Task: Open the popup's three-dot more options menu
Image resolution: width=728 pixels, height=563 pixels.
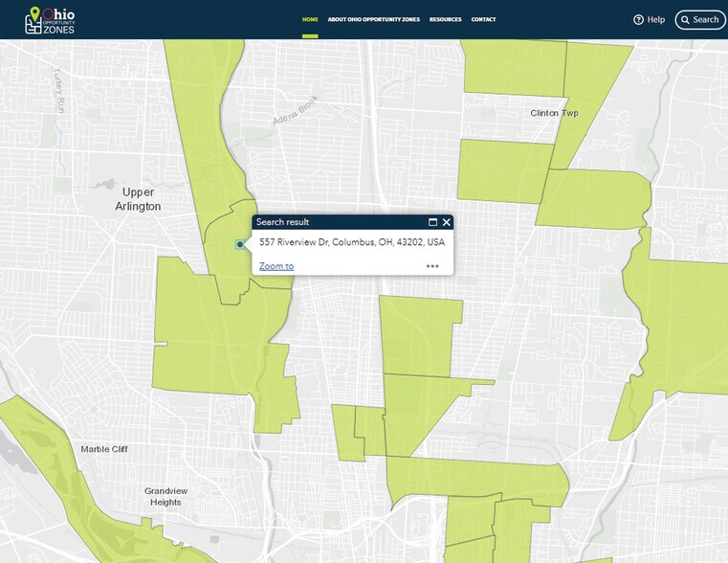Action: (432, 266)
